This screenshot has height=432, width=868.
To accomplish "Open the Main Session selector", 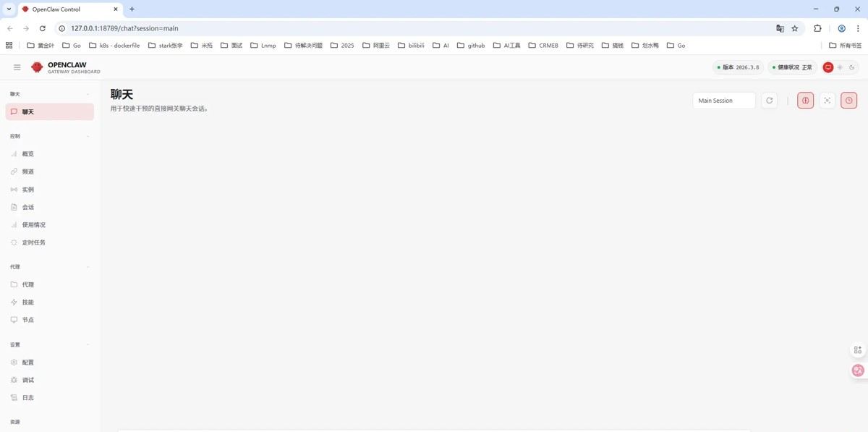I will tap(724, 101).
